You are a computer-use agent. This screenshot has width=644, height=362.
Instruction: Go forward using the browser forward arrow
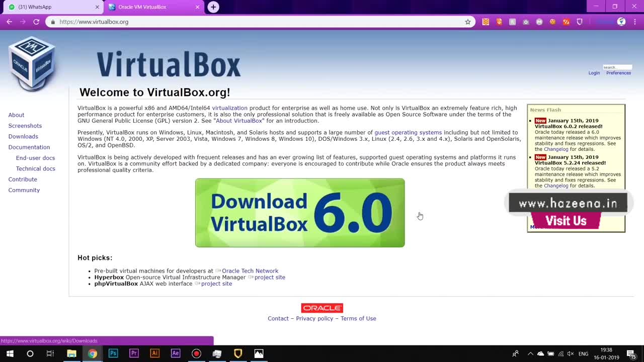(23, 22)
